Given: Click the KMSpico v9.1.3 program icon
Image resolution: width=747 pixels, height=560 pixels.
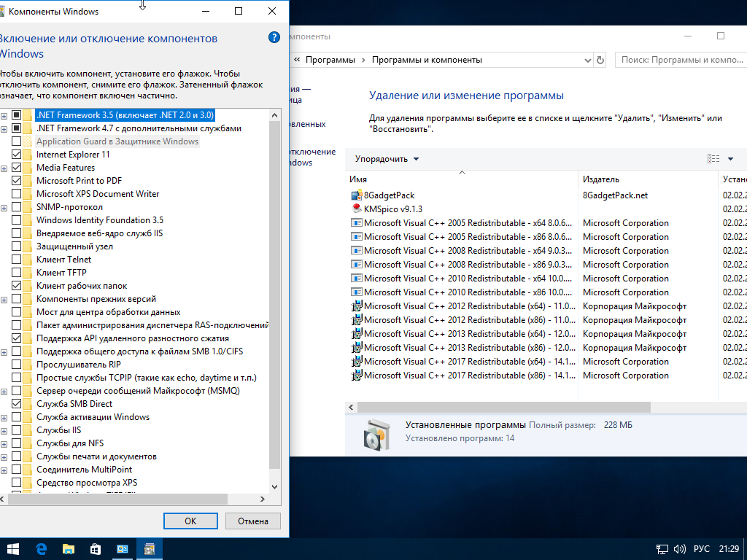Looking at the screenshot, I should pyautogui.click(x=356, y=209).
